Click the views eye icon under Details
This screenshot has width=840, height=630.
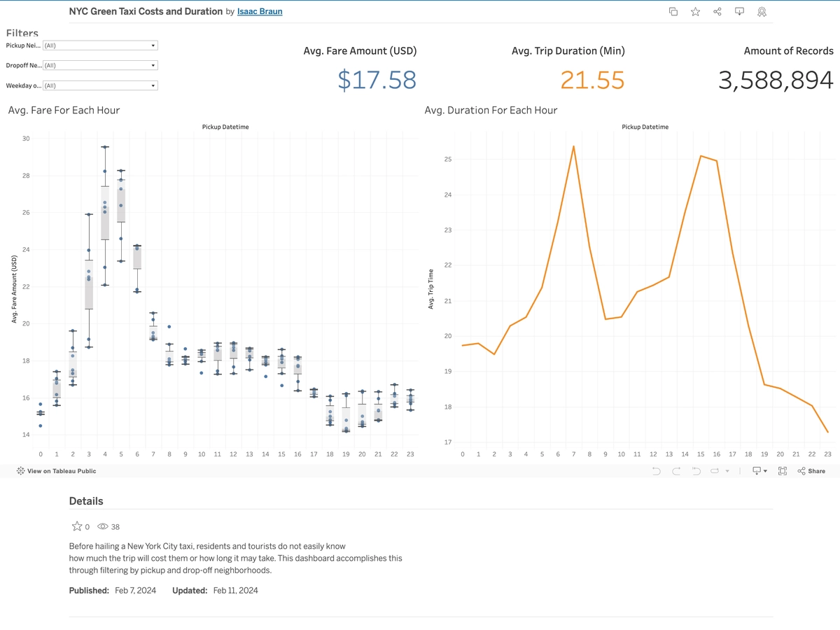[102, 526]
